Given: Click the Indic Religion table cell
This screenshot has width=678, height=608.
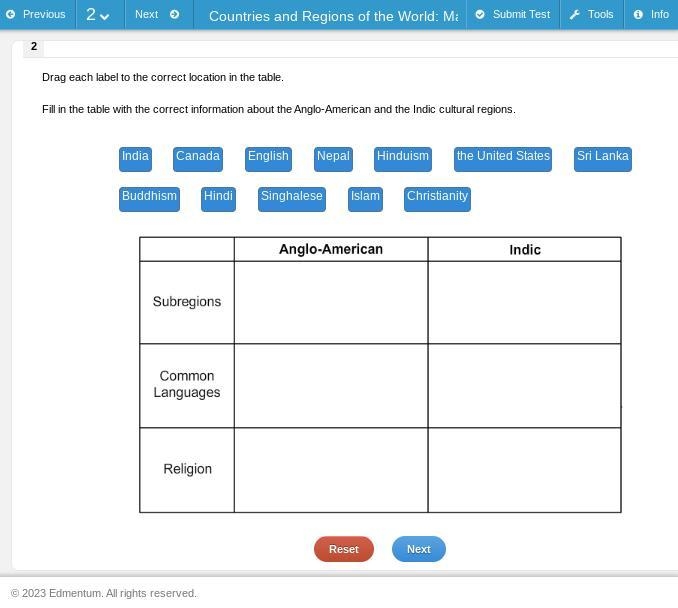Looking at the screenshot, I should (x=524, y=470).
